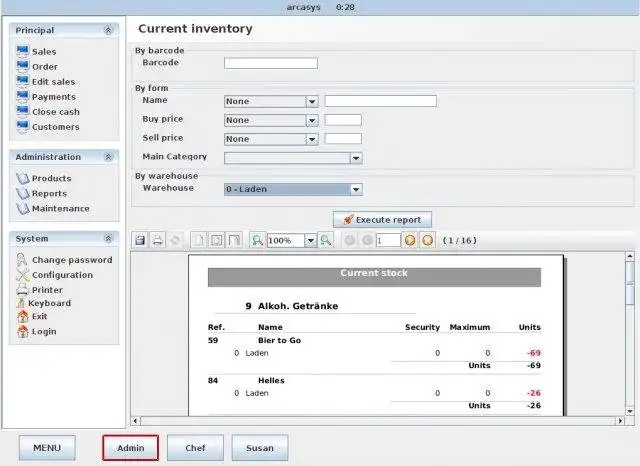Image resolution: width=640 pixels, height=466 pixels.
Task: Click the (1 / 16) page count label
Action: click(x=460, y=240)
